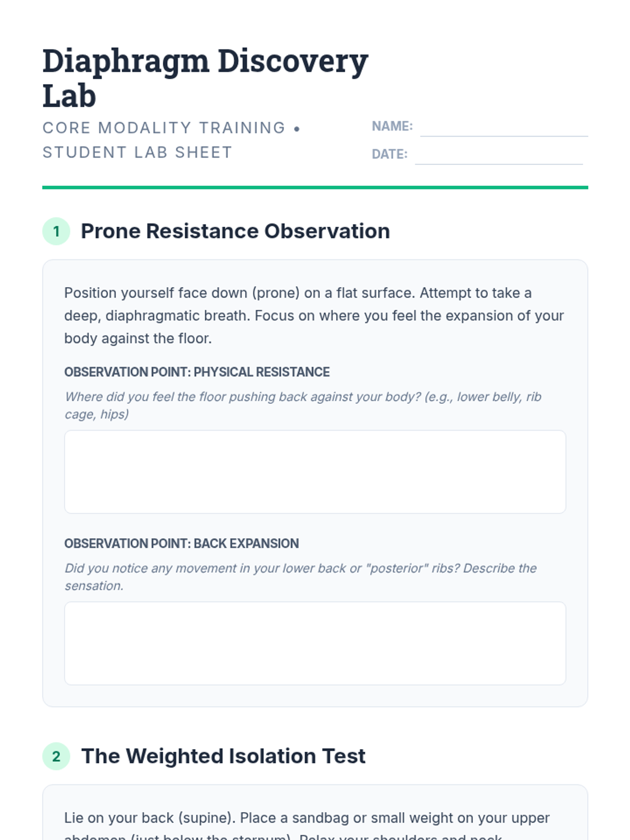
Task: Click the green number 2 badge
Action: tap(56, 756)
